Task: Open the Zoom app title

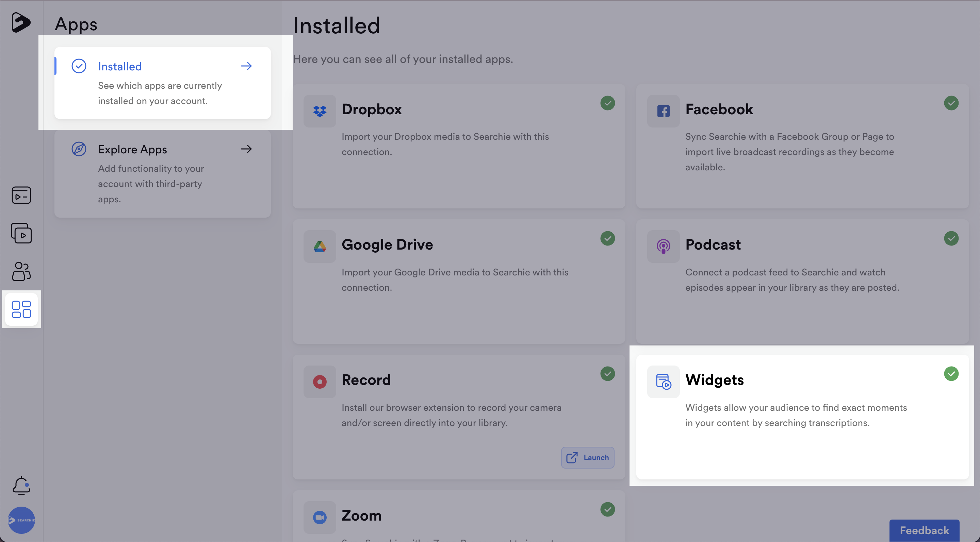Action: pyautogui.click(x=361, y=515)
